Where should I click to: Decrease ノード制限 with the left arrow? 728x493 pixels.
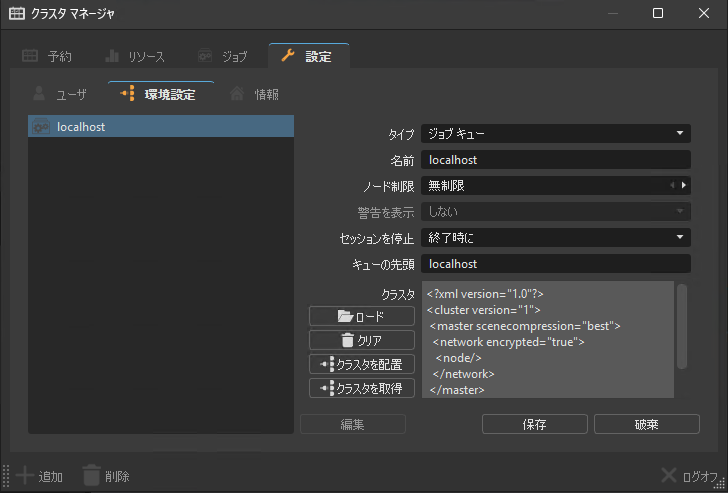(x=672, y=185)
